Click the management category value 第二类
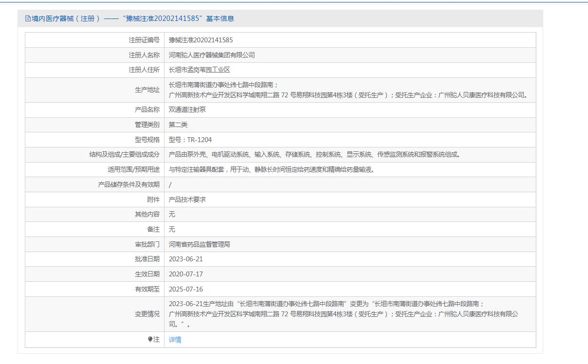Image resolution: width=588 pixels, height=364 pixels. [x=178, y=125]
